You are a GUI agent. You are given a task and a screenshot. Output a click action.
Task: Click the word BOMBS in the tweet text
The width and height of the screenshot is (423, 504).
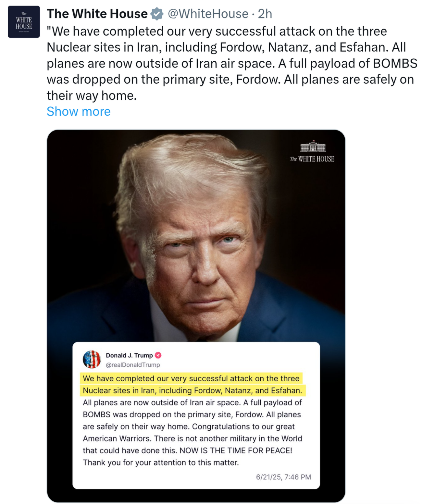[395, 63]
